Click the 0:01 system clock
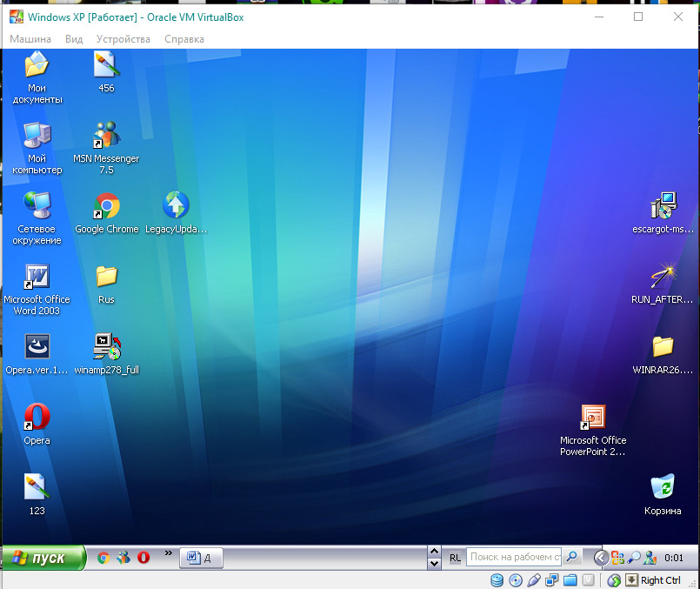The height and width of the screenshot is (589, 700). point(674,558)
